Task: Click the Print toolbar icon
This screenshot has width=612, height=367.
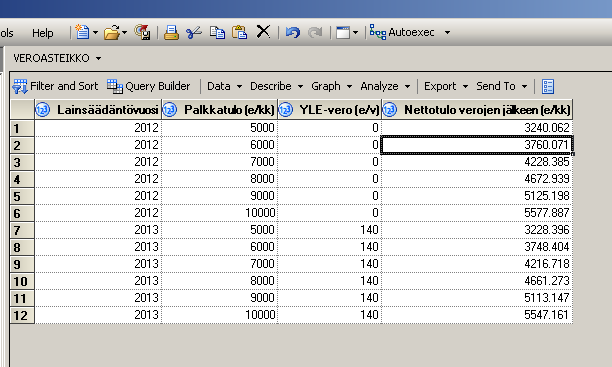Action: (x=171, y=32)
